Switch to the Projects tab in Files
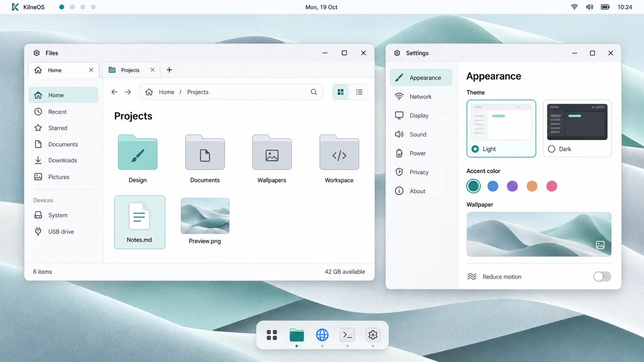This screenshot has height=362, width=644. pos(131,70)
